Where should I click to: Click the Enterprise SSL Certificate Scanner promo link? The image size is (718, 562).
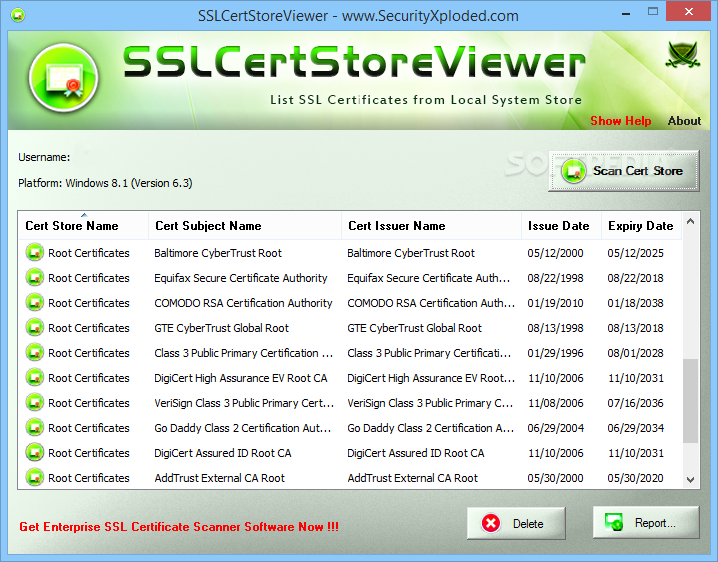179,527
